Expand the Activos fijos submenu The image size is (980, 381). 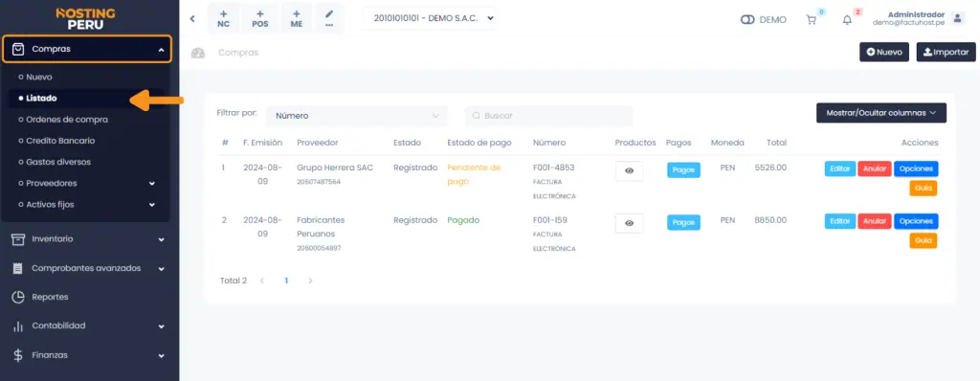tap(152, 205)
